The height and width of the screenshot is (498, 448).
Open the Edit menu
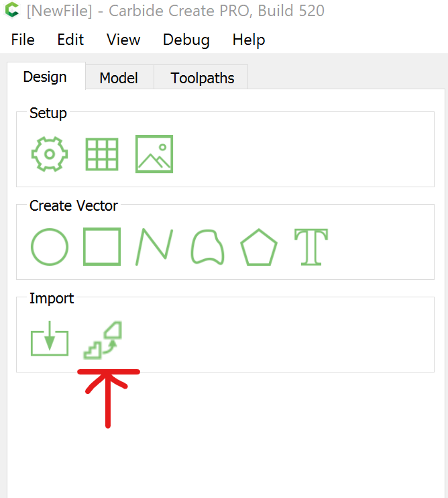click(70, 40)
